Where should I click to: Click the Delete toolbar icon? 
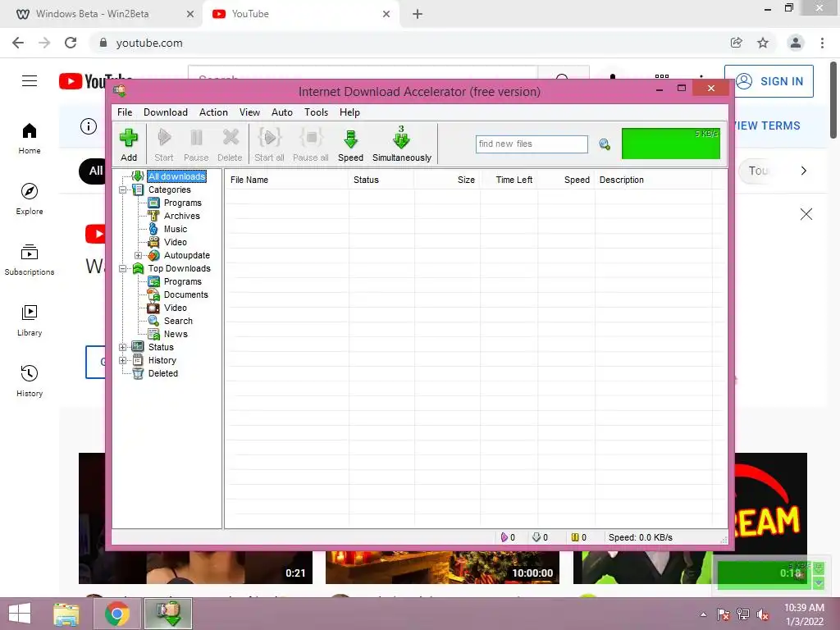230,144
